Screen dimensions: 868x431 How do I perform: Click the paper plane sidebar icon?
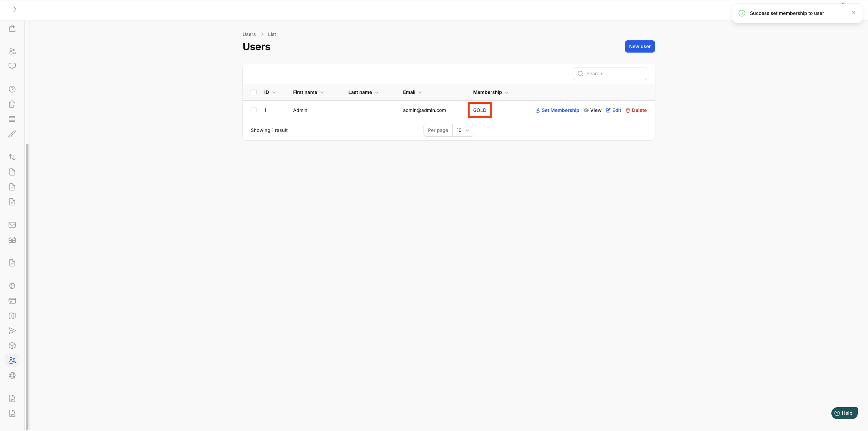coord(12,331)
